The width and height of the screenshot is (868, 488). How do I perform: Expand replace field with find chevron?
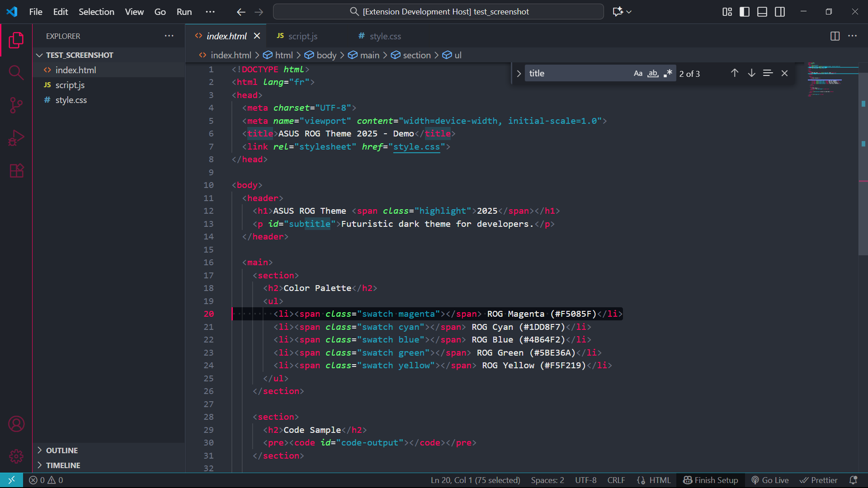[x=519, y=73]
